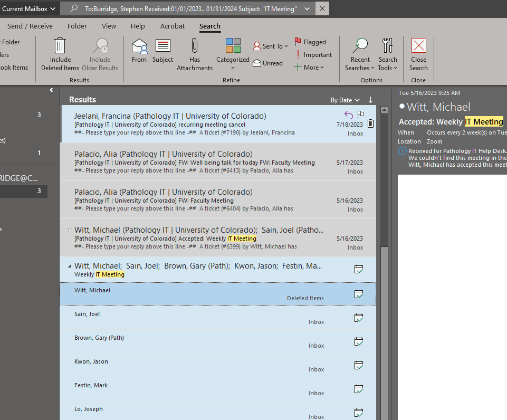Open Jeelani recurring meeting cancel message
The image size is (507, 420).
point(218,124)
